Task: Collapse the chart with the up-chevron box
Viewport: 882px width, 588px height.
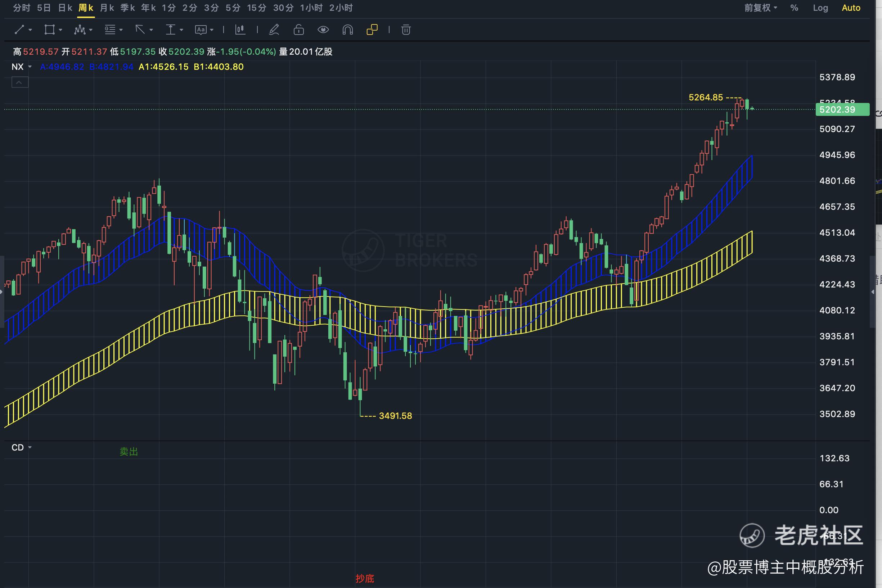Action: click(20, 82)
